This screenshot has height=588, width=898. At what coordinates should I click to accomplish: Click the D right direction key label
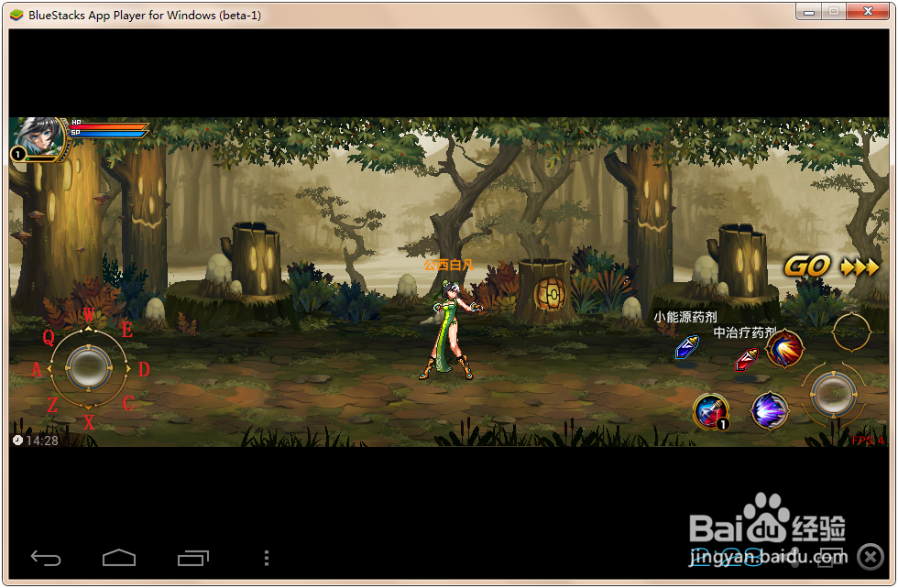click(144, 369)
